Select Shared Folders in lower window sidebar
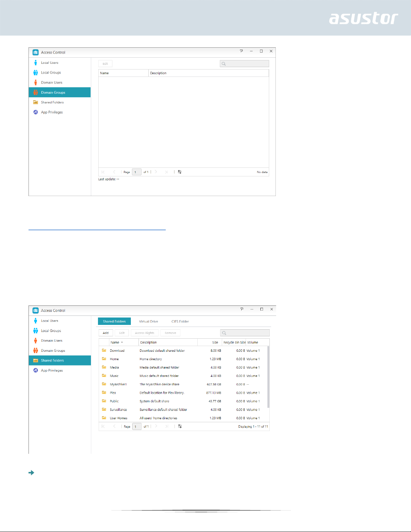Image resolution: width=411 pixels, height=532 pixels. [x=60, y=360]
